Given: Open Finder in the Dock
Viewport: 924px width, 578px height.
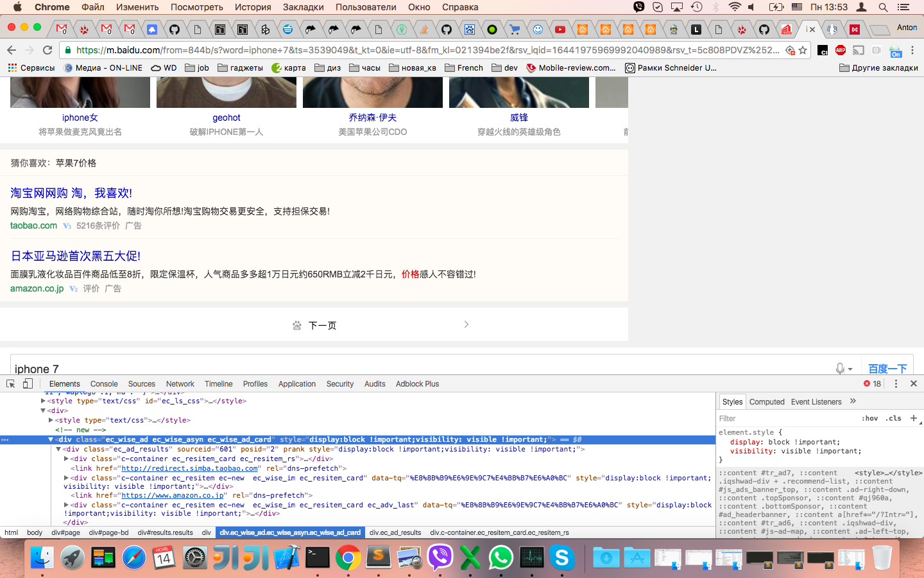Looking at the screenshot, I should pos(42,557).
